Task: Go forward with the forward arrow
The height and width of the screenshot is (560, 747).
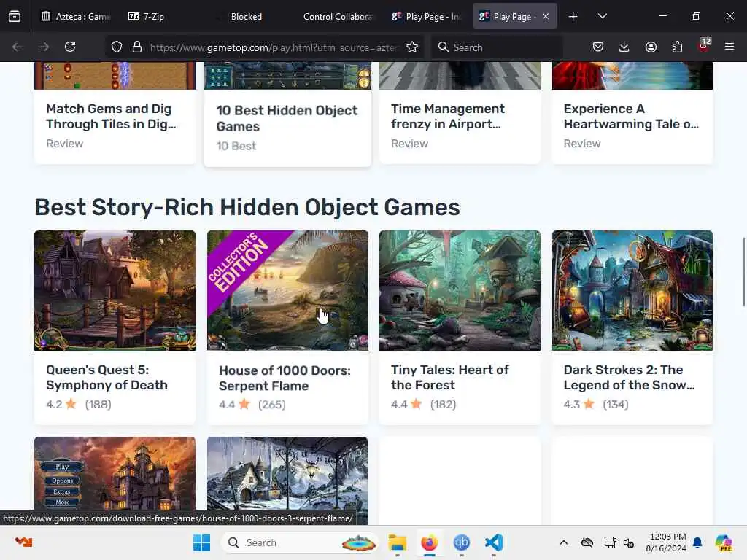Action: pyautogui.click(x=44, y=47)
